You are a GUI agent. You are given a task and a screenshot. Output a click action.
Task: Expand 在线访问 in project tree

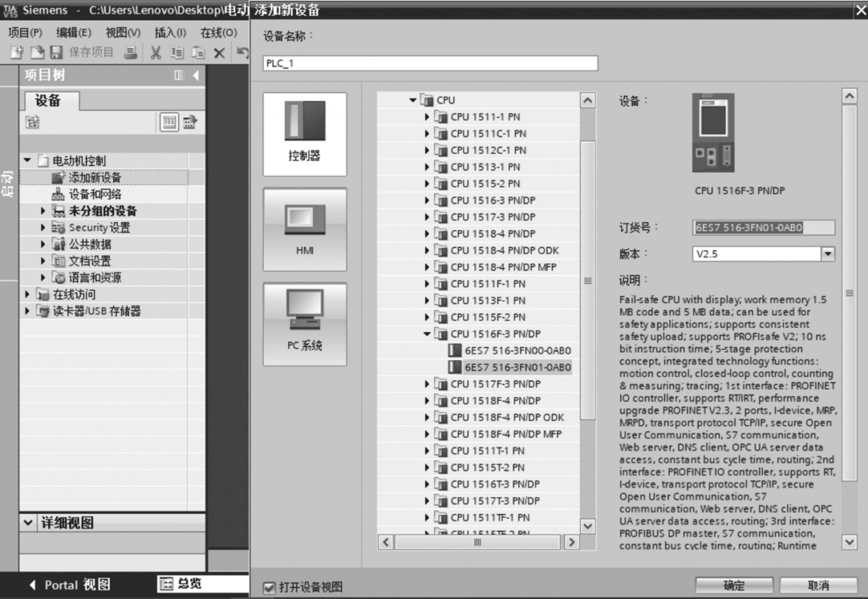point(28,294)
